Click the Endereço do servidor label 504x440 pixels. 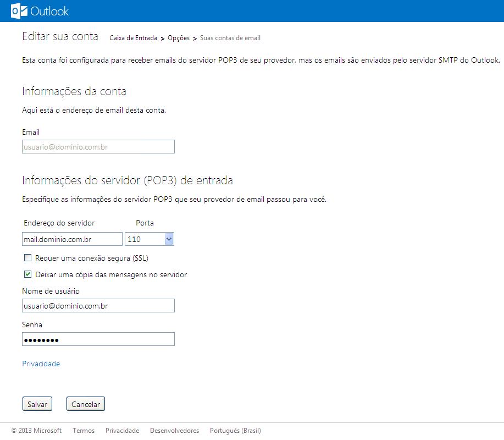[x=59, y=223]
